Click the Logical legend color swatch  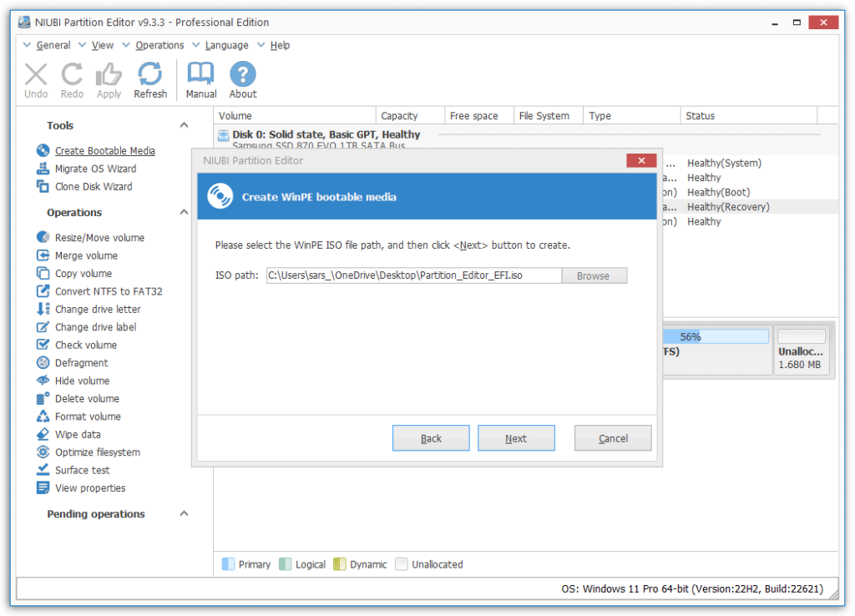tap(286, 564)
